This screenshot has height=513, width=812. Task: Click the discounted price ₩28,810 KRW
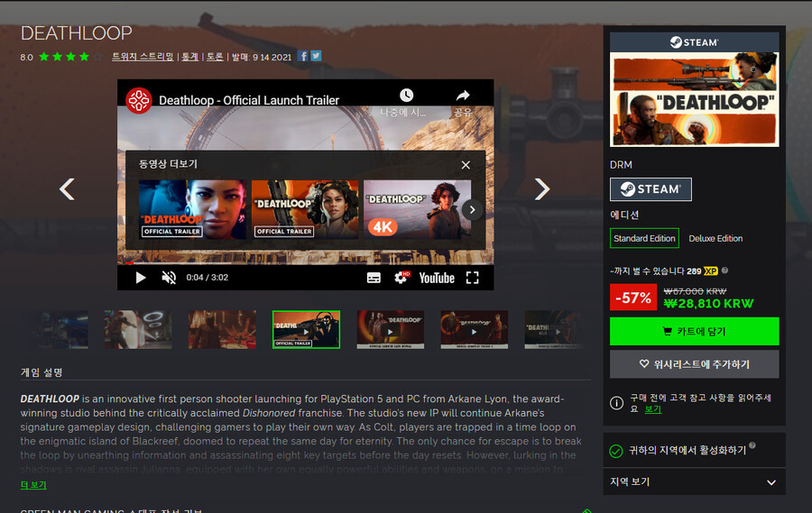(708, 303)
